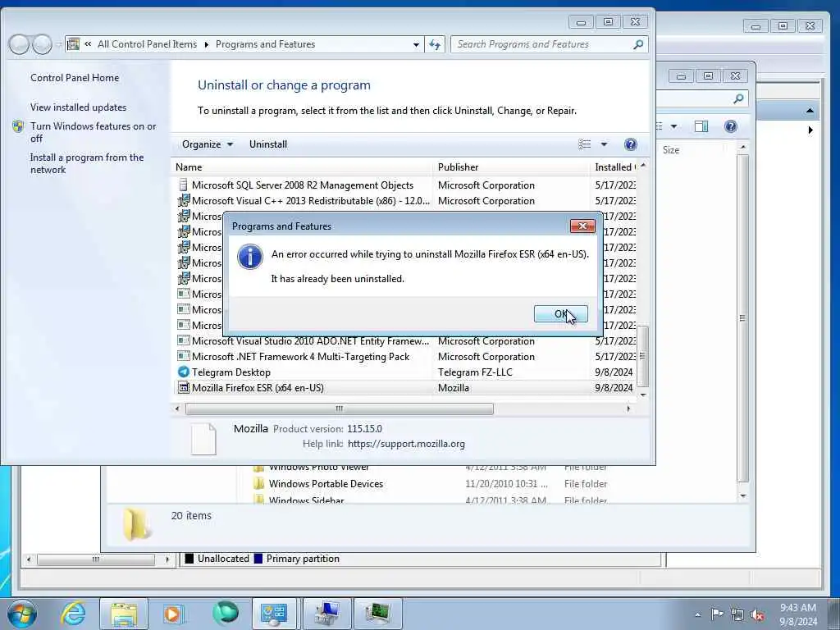Screen dimensions: 840x630
Task: Click the Control Panel taskbar button
Action: [274, 614]
